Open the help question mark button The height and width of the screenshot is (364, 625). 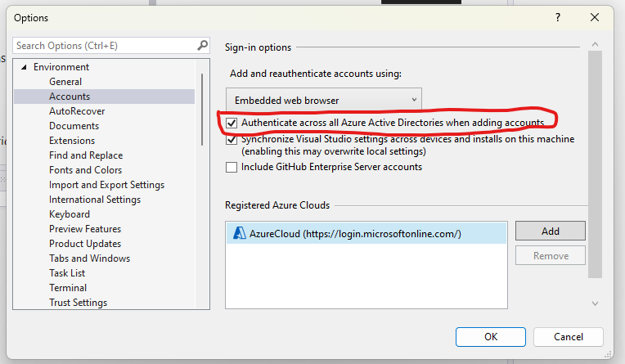(x=558, y=17)
